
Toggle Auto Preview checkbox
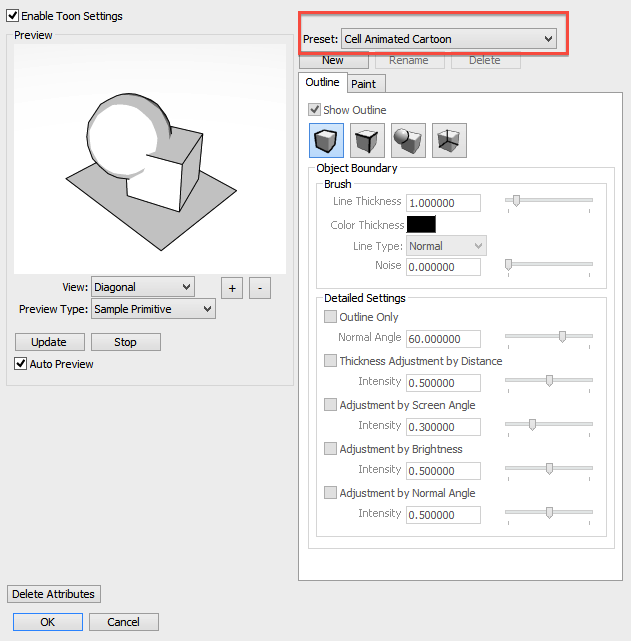[x=20, y=363]
